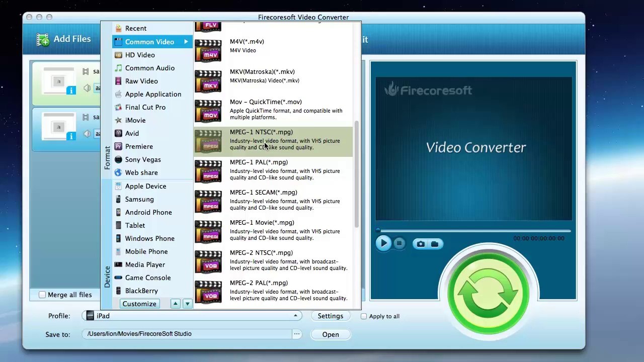Click the Web share category icon

coord(118,172)
